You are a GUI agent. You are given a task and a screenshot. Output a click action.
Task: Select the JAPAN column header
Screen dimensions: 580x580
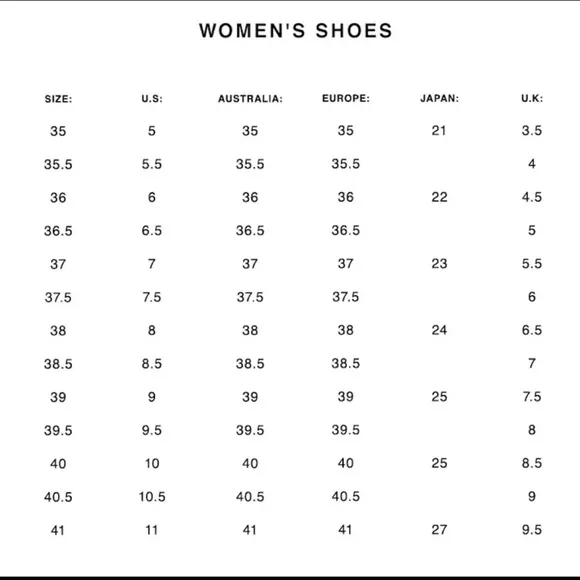[439, 98]
